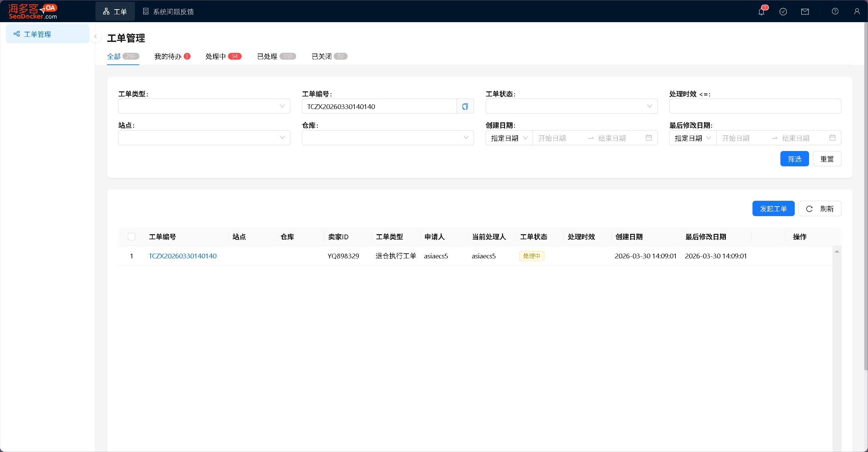Screen dimensions: 868x452
Task: Click the 筛选 button
Action: tap(794, 159)
